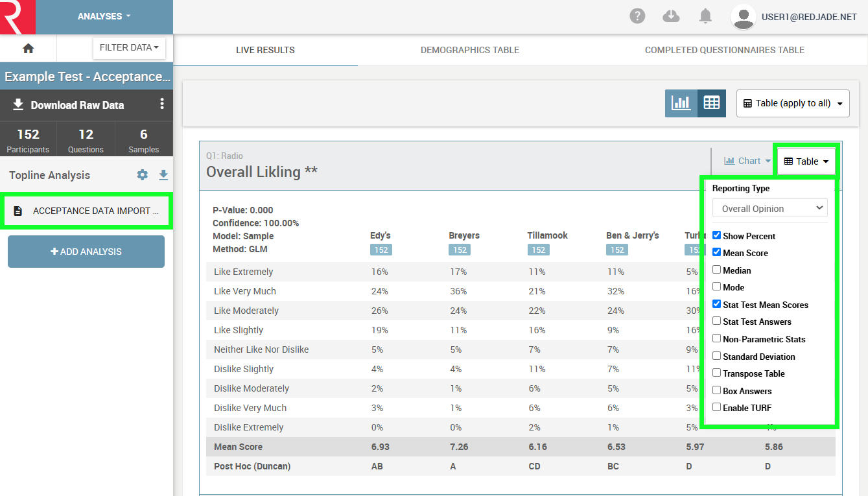Check Standard Deviation option
868x496 pixels.
pyautogui.click(x=716, y=356)
